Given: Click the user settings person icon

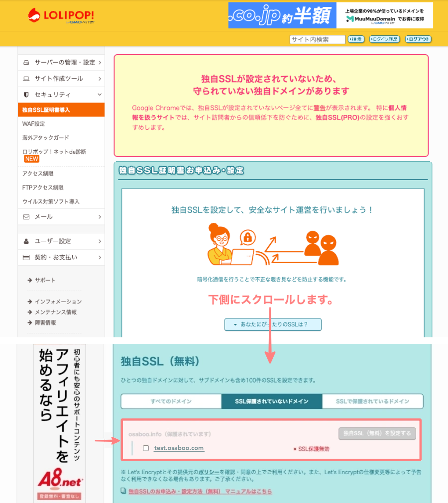Looking at the screenshot, I should (26, 241).
